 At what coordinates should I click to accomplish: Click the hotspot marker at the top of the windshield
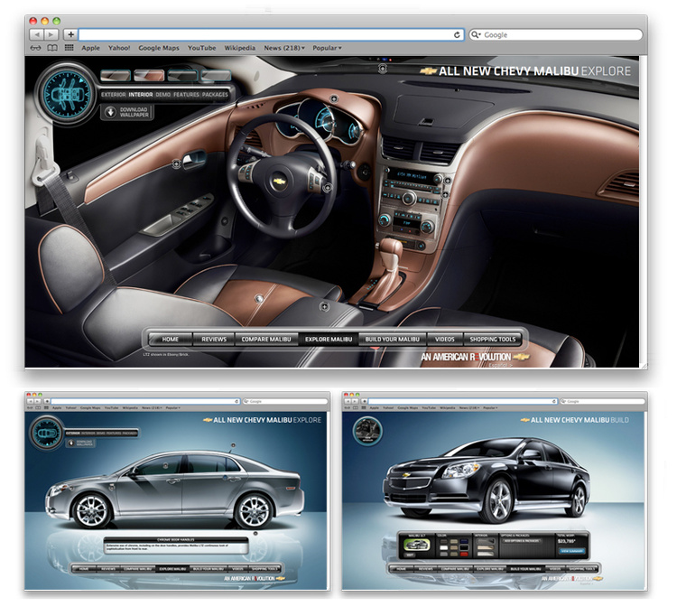[x=383, y=69]
